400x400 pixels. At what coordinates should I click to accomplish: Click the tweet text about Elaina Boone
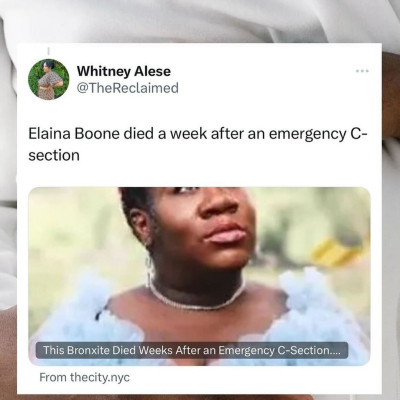(198, 144)
